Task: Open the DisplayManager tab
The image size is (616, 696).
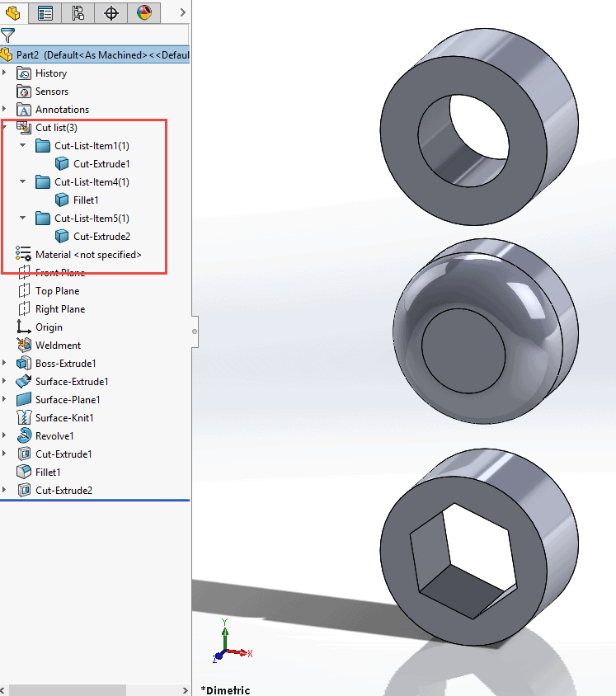Action: click(x=143, y=12)
